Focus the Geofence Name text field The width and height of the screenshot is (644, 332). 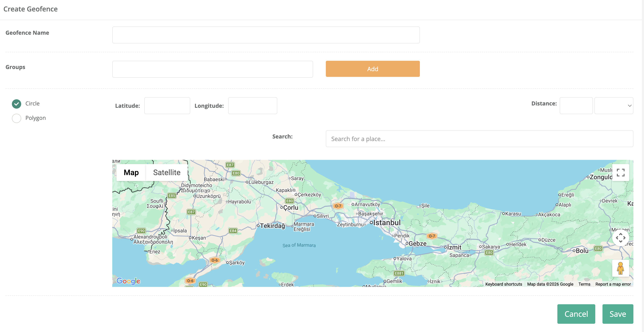coord(266,35)
